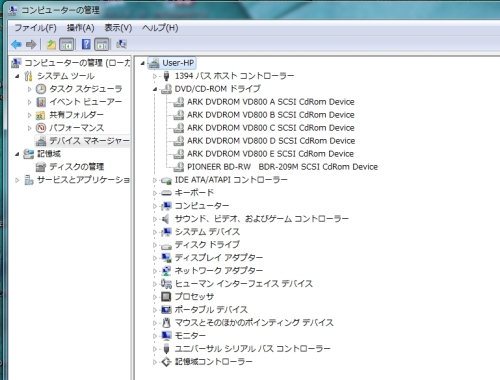
Task: Click the 1394 bus host controller icon
Action: [166, 76]
